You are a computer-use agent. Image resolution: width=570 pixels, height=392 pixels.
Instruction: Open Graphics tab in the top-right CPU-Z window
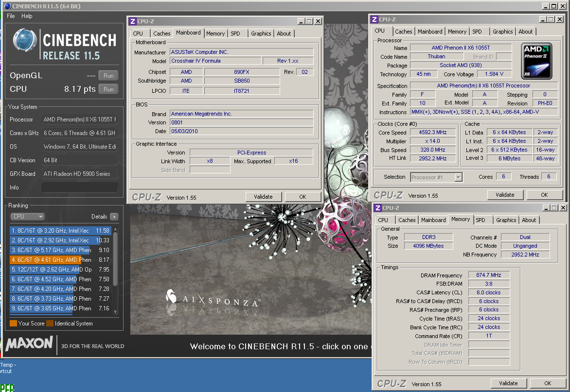click(x=503, y=32)
